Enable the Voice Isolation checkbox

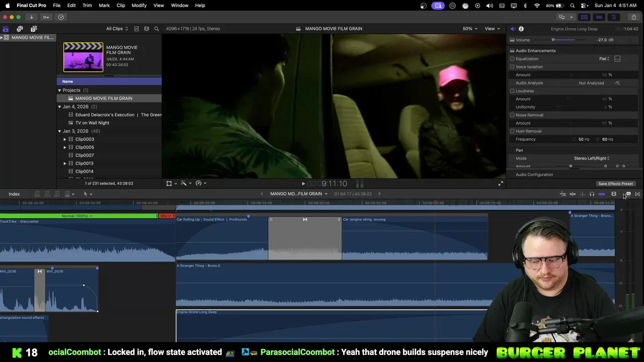pos(512,67)
